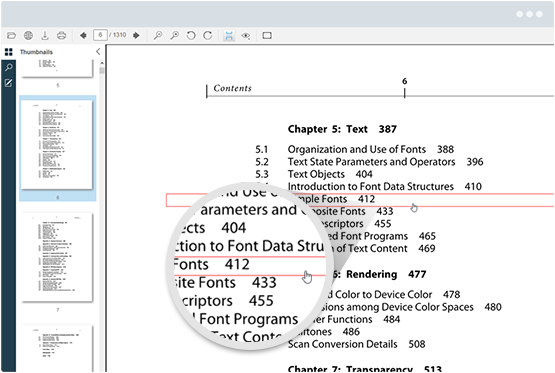Select page 5 thumbnail
Image resolution: width=555 pixels, height=373 pixels.
[57, 69]
